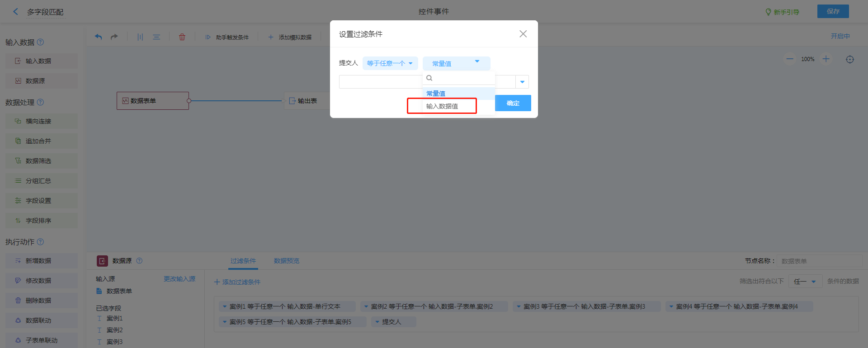Go back with the left arrow
This screenshot has width=868, height=348.
click(x=16, y=12)
